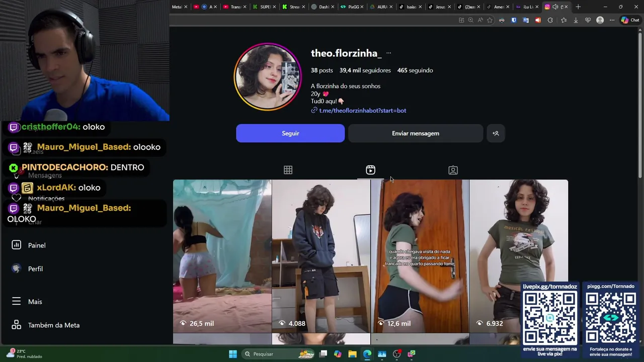
Task: Open the reel with 6.932 views
Action: (518, 256)
